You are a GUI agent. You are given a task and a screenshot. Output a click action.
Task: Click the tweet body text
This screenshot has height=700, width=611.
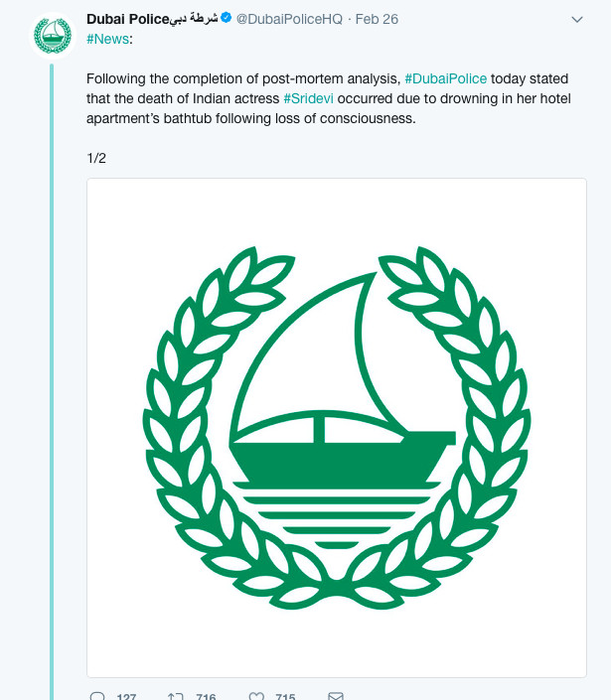[328, 98]
